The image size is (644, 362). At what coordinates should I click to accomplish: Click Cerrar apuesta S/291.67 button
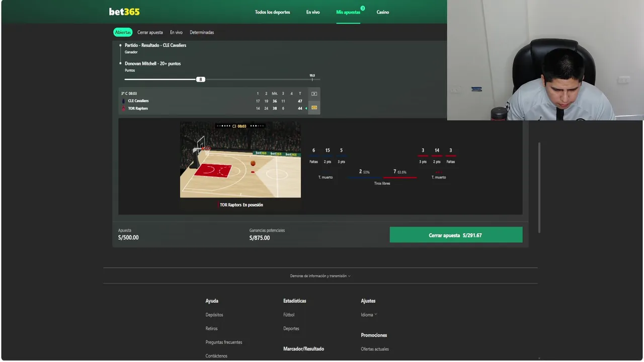(456, 235)
